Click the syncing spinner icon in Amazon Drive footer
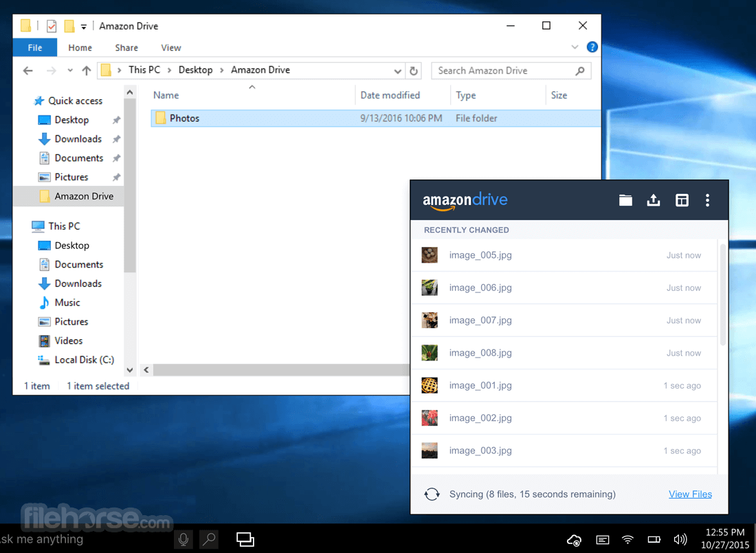 (432, 494)
